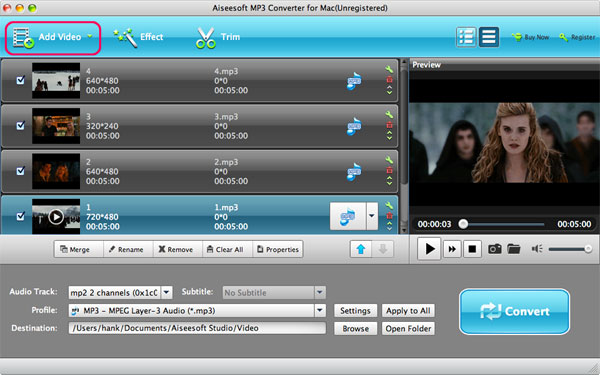Screen dimensions: 600x375
Task: Uncheck the checkbox for video 2
Action: coord(21,171)
